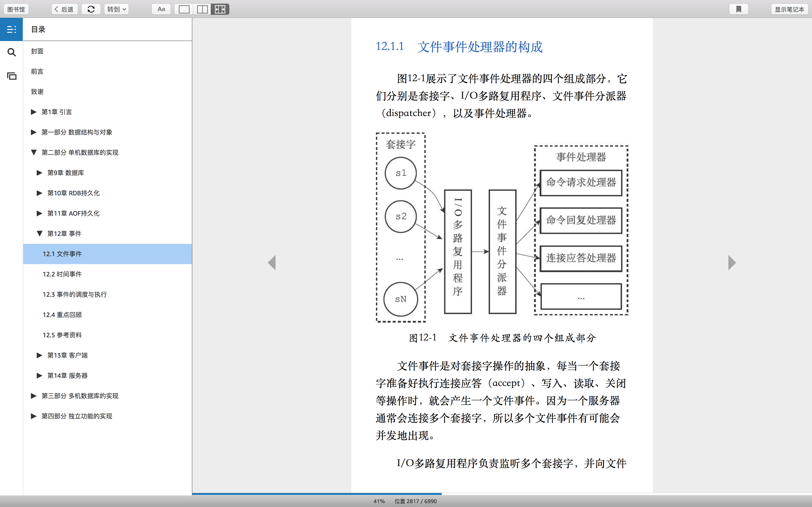This screenshot has width=812, height=507.
Task: Switch to auto-fit column layout
Action: pos(220,9)
